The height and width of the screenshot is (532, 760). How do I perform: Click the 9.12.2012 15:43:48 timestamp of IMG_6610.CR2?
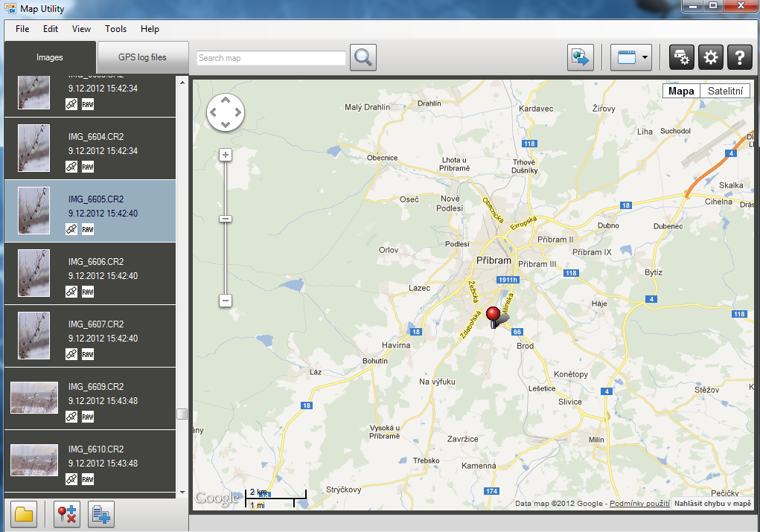click(x=103, y=464)
